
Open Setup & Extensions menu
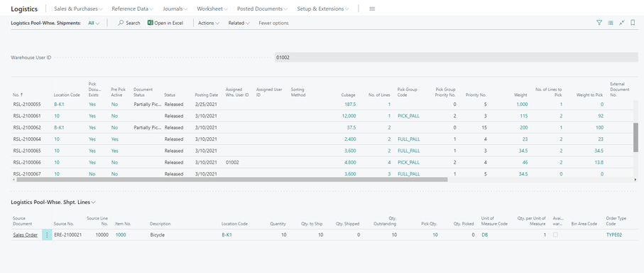[x=323, y=9]
